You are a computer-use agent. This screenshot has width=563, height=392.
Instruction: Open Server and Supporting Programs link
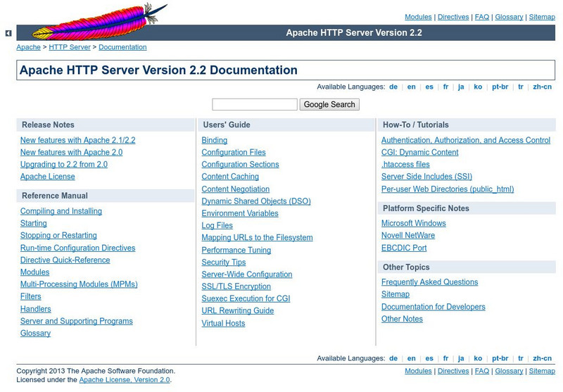pos(77,322)
